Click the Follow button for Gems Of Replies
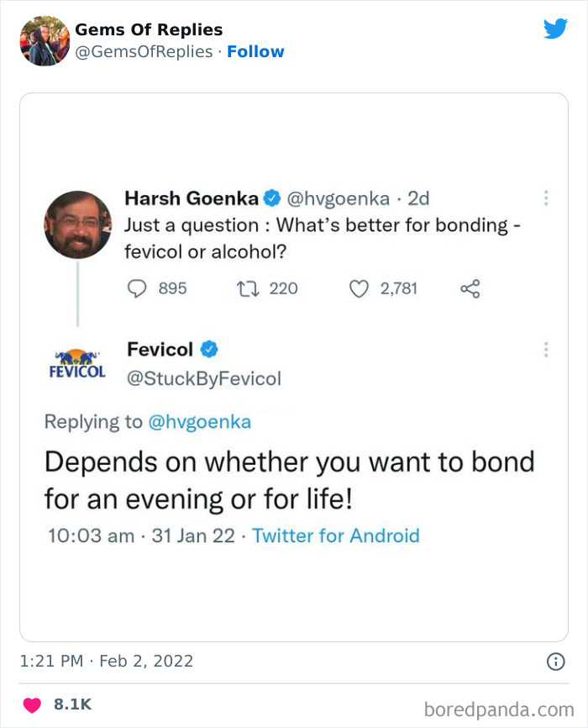 [x=256, y=51]
